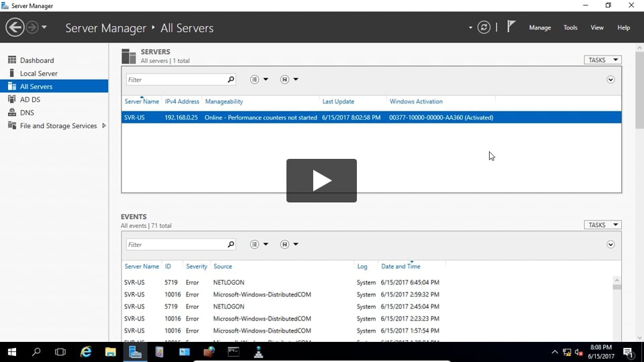The height and width of the screenshot is (362, 644).
Task: Open the Servers TASKS dropdown
Action: pos(602,60)
